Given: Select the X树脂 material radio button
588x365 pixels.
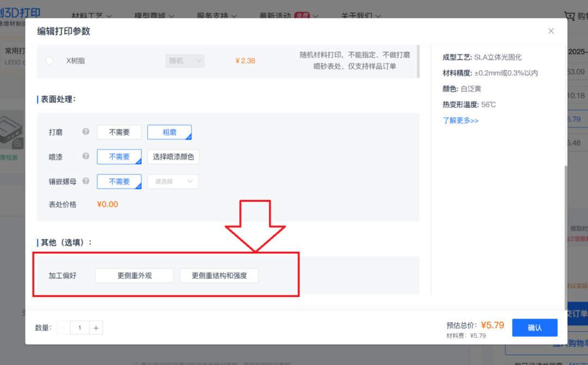Looking at the screenshot, I should [x=49, y=60].
